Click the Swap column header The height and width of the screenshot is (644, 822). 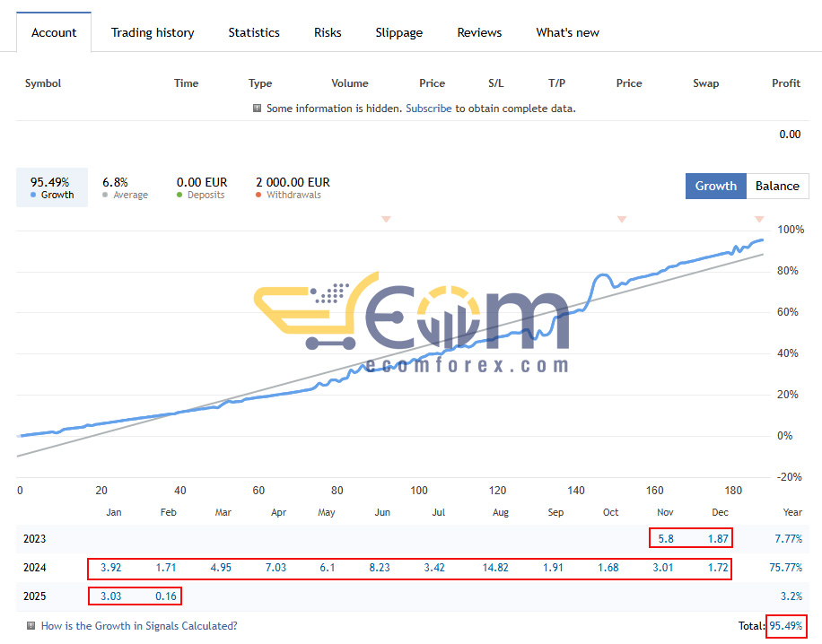click(705, 83)
